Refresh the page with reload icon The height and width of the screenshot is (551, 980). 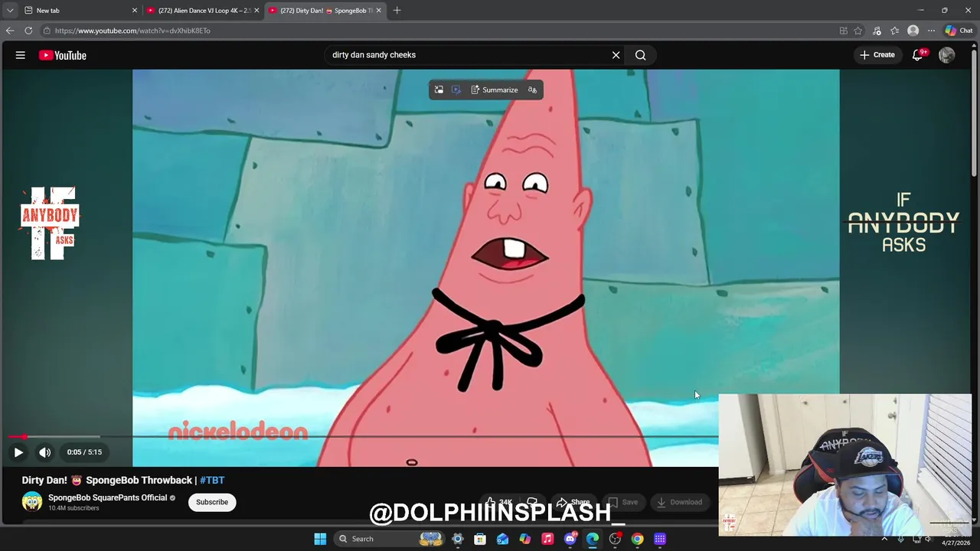pos(28,31)
